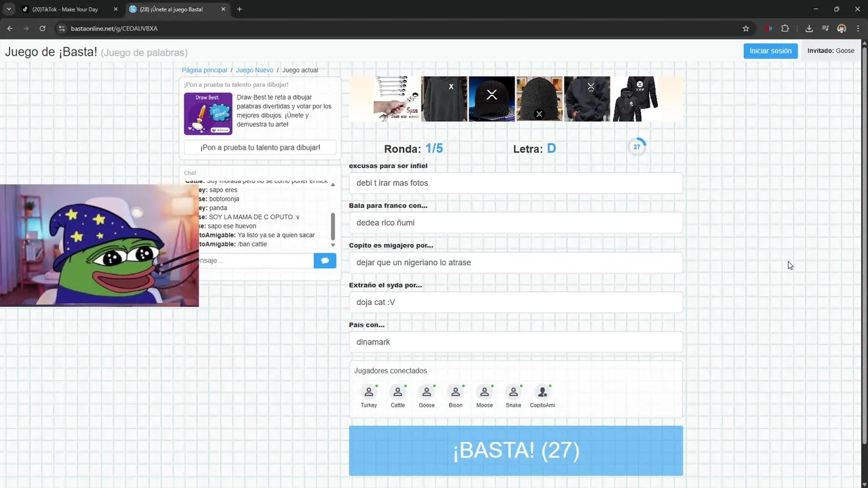Image resolution: width=868 pixels, height=488 pixels.
Task: Click the Invitado: Goose user label
Action: (x=831, y=51)
